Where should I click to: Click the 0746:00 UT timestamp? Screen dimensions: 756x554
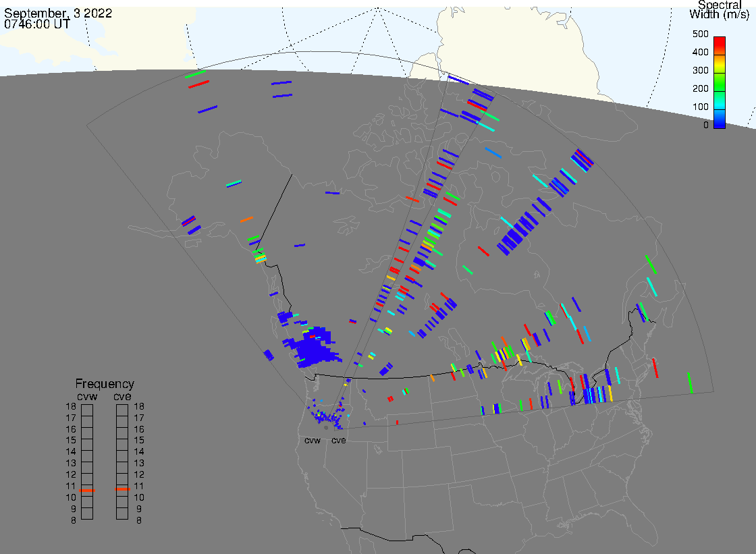(x=37, y=24)
